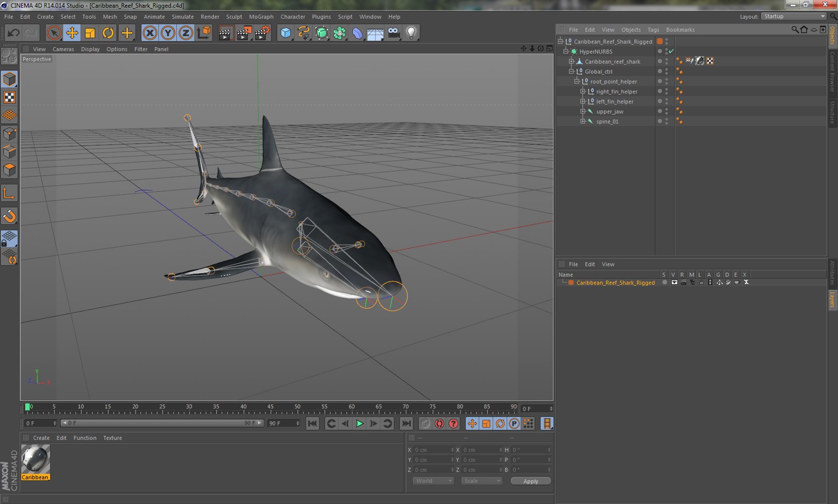Enable Points mode
Screen dimensions: 838x504
(x=9, y=134)
